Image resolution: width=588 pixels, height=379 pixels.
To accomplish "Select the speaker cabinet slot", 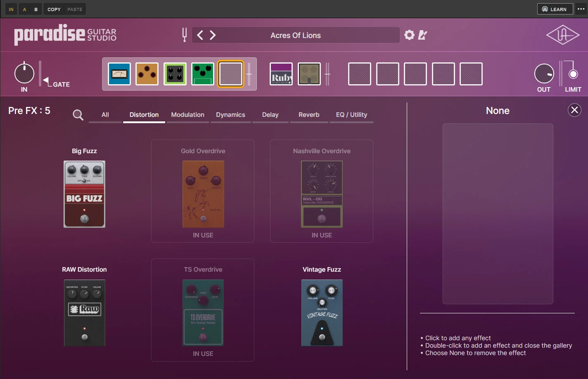I will click(309, 74).
